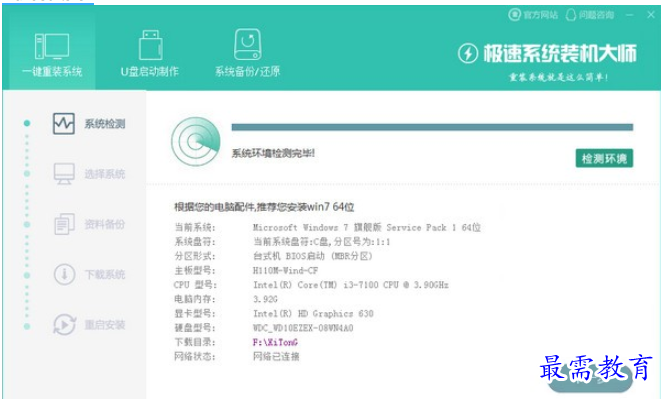Click the 下载系统 download arrow icon
661x399 pixels.
pos(64,274)
